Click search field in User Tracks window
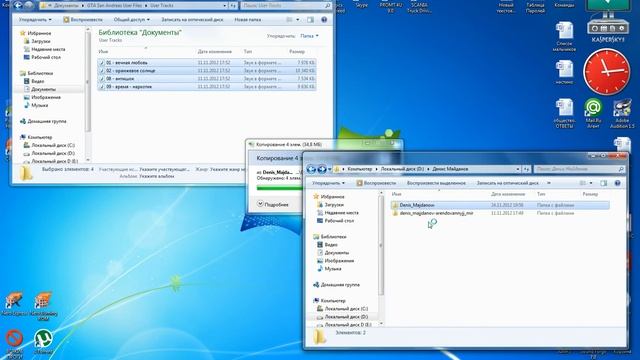Viewport: 640px width, 360px height. point(285,6)
